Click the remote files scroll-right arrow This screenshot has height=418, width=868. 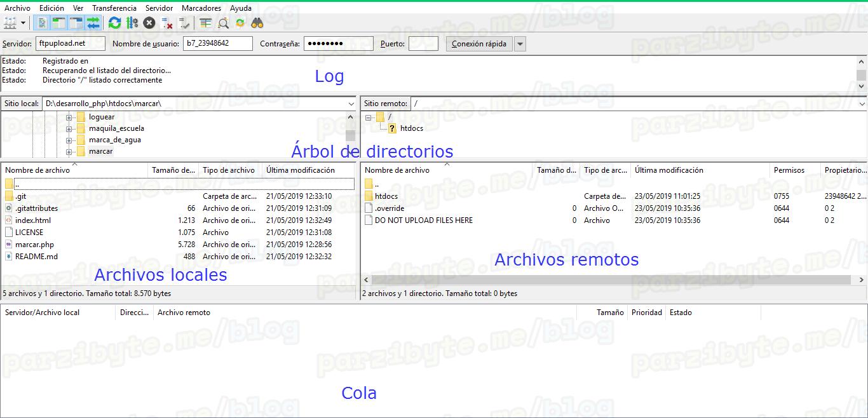pos(862,280)
